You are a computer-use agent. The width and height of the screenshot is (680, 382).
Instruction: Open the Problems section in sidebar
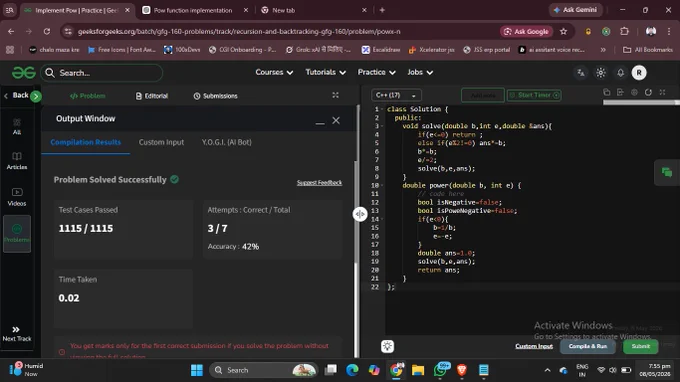tap(16, 233)
